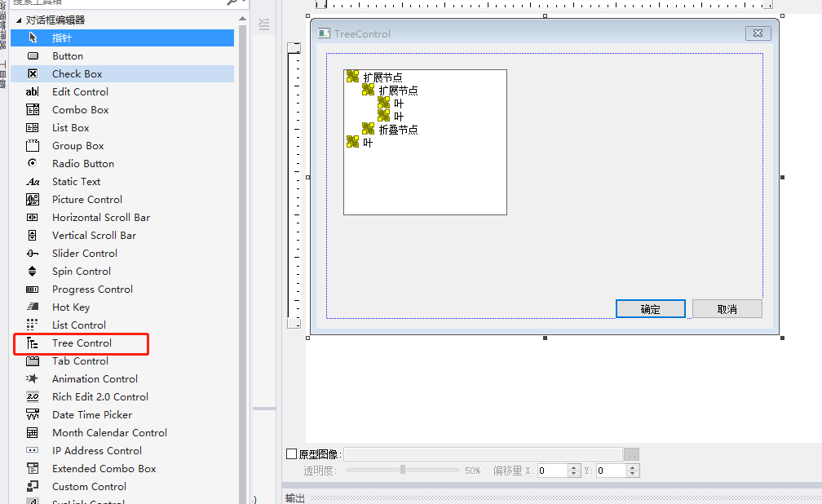Click the 取消 button in TreeControl dialog
The height and width of the screenshot is (504, 822).
pos(727,309)
